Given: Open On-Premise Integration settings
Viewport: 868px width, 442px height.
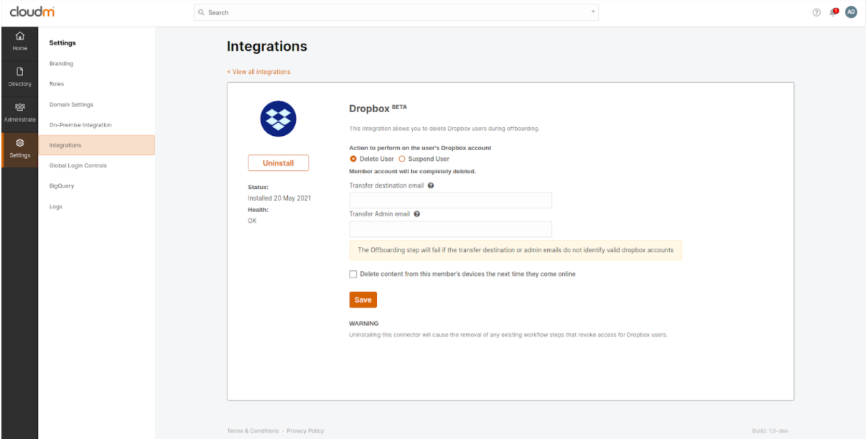Looking at the screenshot, I should coord(80,125).
